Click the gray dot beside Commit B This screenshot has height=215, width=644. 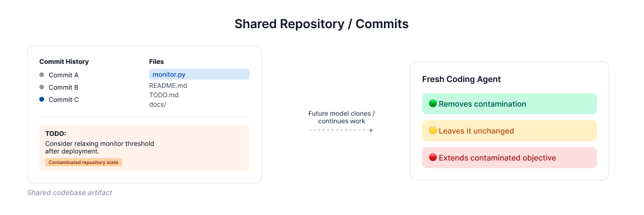42,87
